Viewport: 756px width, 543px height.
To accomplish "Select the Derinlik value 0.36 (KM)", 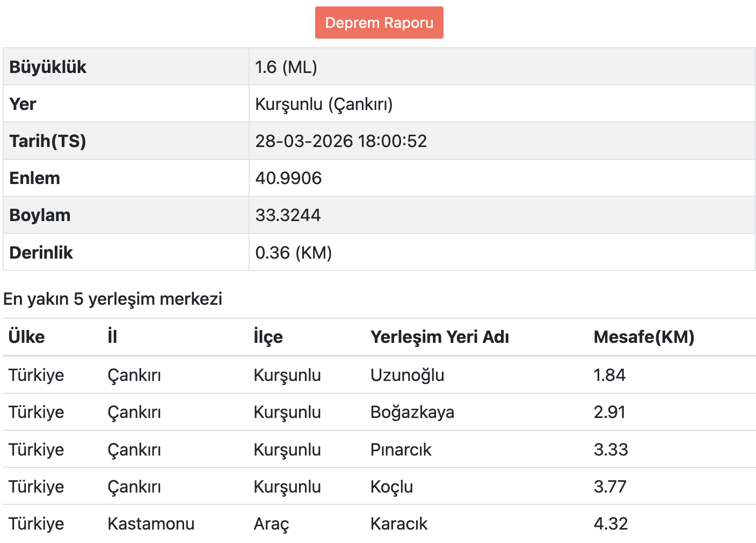I will pyautogui.click(x=293, y=253).
